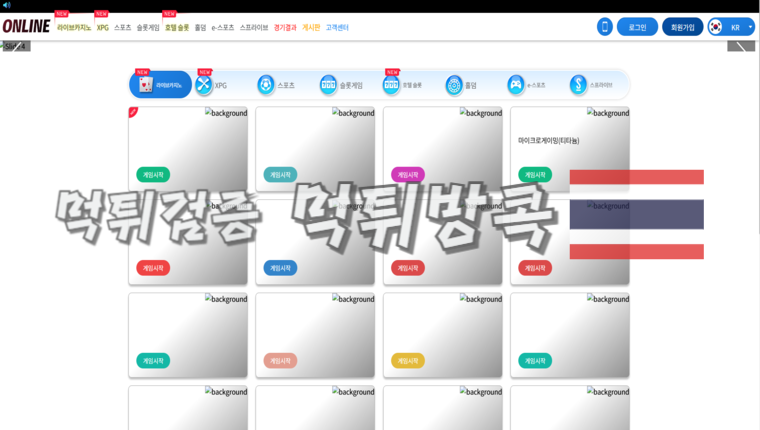Open 게시판 in the top menu
The height and width of the screenshot is (430, 760).
[x=311, y=28]
